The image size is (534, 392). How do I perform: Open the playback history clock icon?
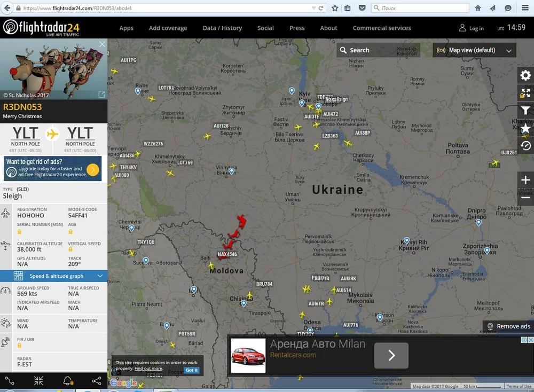click(525, 146)
